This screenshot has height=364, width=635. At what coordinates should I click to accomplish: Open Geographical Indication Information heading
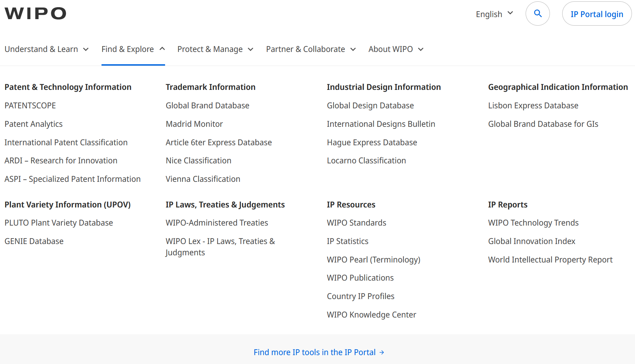coord(558,87)
